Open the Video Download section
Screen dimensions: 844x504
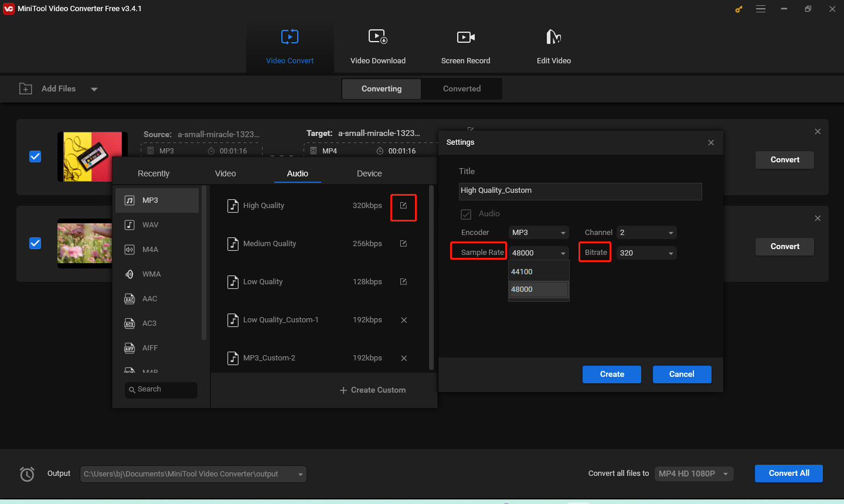tap(378, 47)
